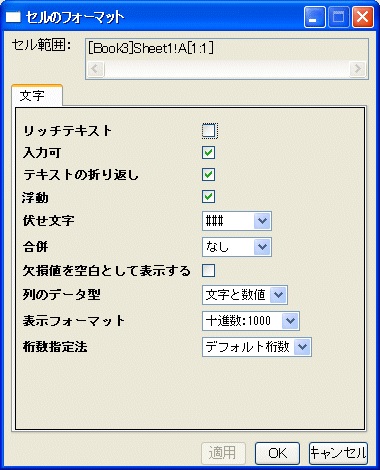Open the 伏せ文字 ### dropdown
The image size is (380, 470).
point(237,221)
